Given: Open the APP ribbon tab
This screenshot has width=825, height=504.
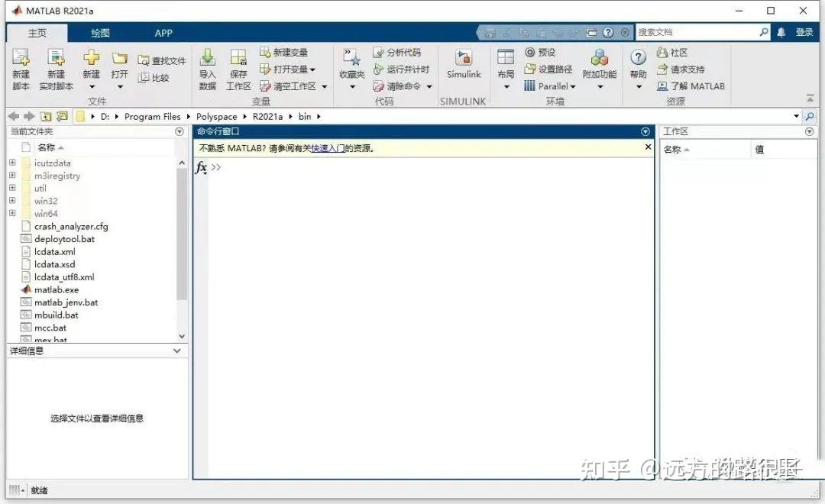Looking at the screenshot, I should 163,33.
